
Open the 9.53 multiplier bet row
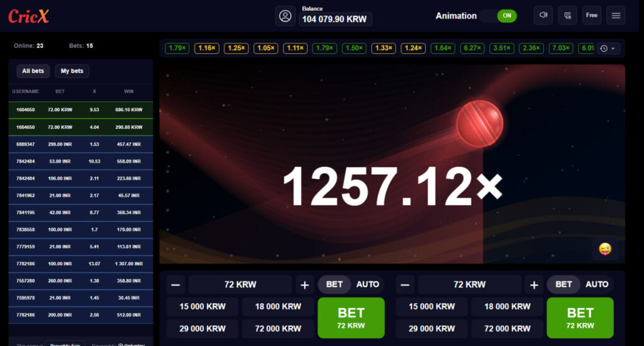pos(80,109)
